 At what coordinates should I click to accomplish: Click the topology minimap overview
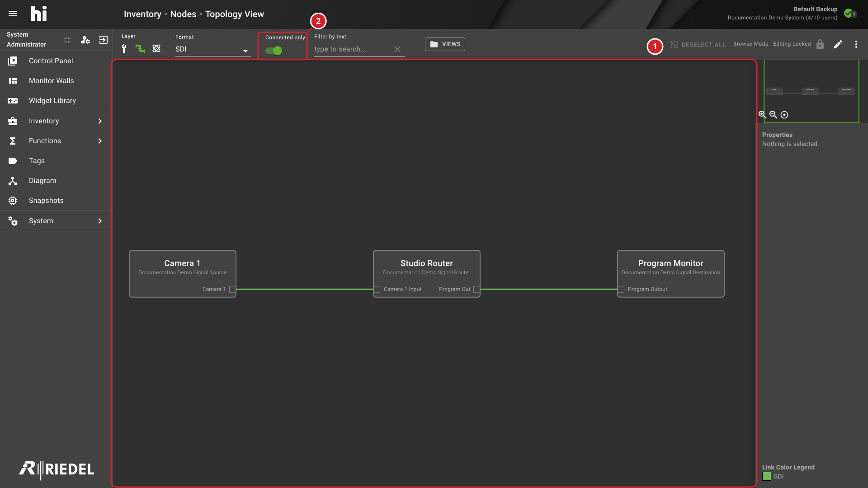(x=811, y=91)
